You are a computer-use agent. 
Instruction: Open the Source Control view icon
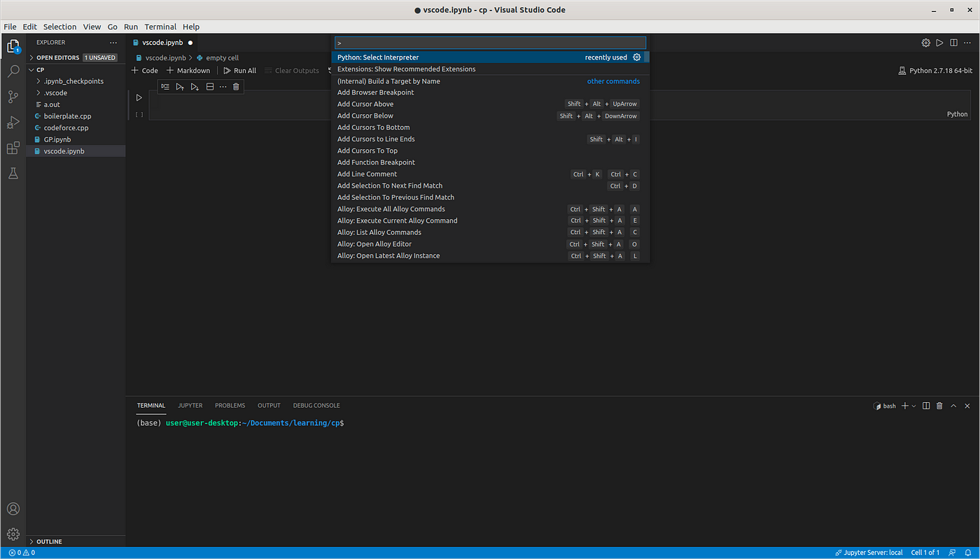13,97
